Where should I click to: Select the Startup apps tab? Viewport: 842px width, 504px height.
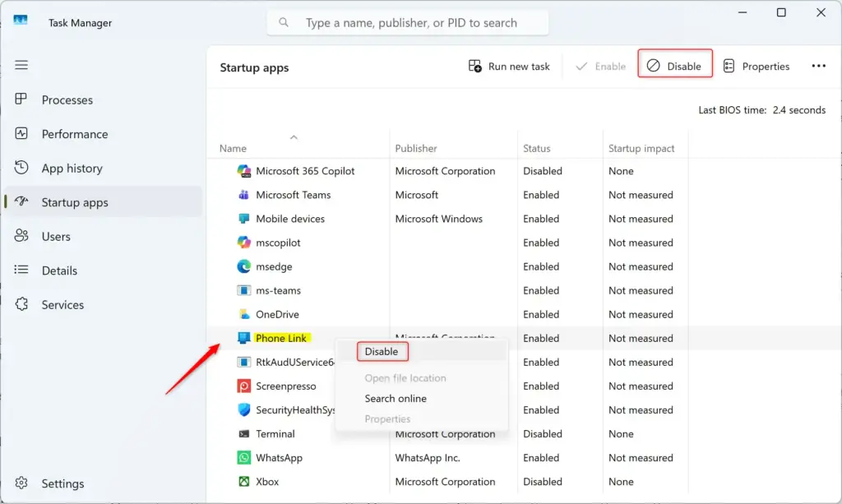tap(103, 202)
